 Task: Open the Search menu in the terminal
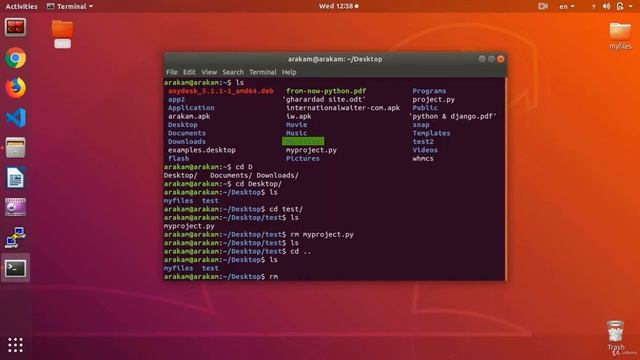[x=233, y=72]
